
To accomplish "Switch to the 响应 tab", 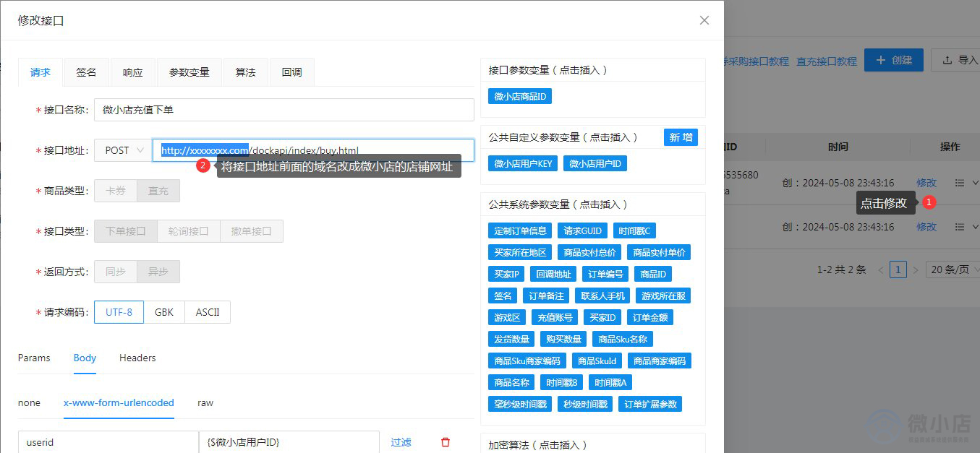I will (x=132, y=72).
